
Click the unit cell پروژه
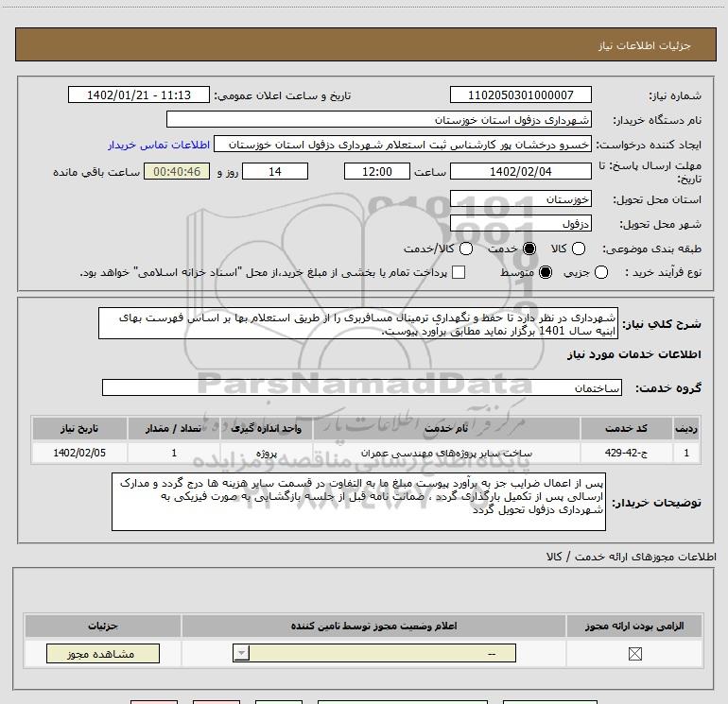pos(267,453)
